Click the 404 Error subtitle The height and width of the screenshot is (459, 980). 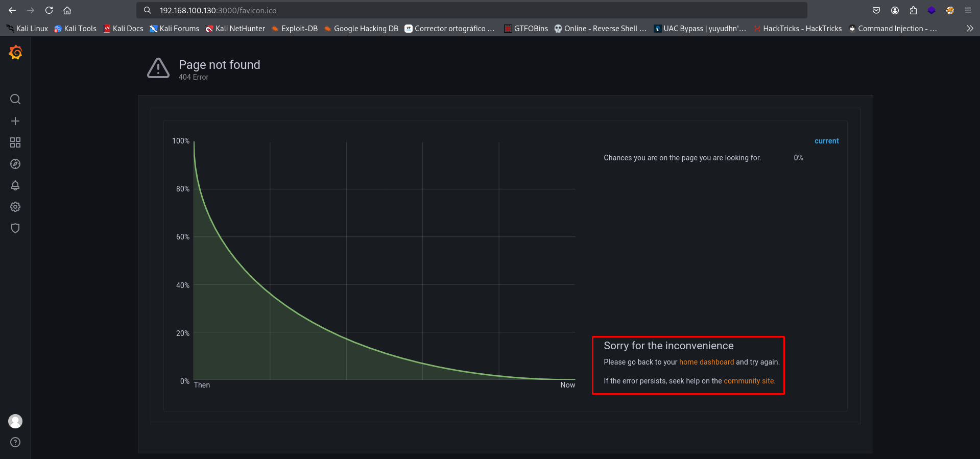click(x=194, y=77)
